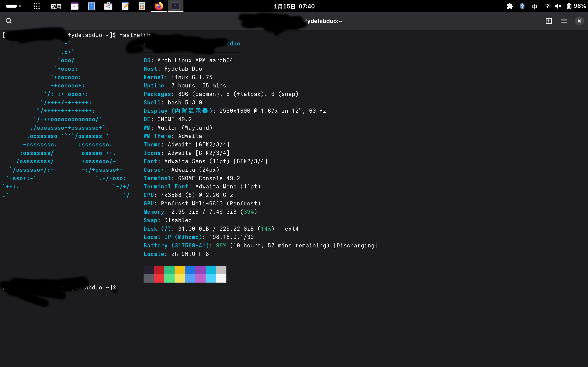
Task: Click the Kernel: Linux 6.1.75 line
Action: (178, 77)
